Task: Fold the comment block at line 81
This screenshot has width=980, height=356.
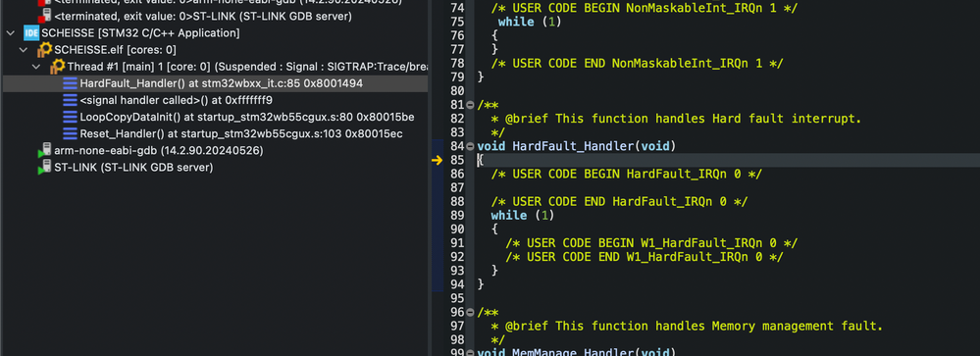Action: tap(470, 105)
